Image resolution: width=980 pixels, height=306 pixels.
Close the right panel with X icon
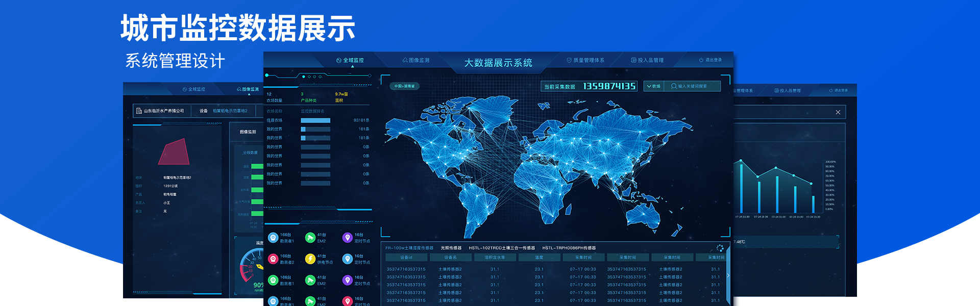(x=838, y=112)
